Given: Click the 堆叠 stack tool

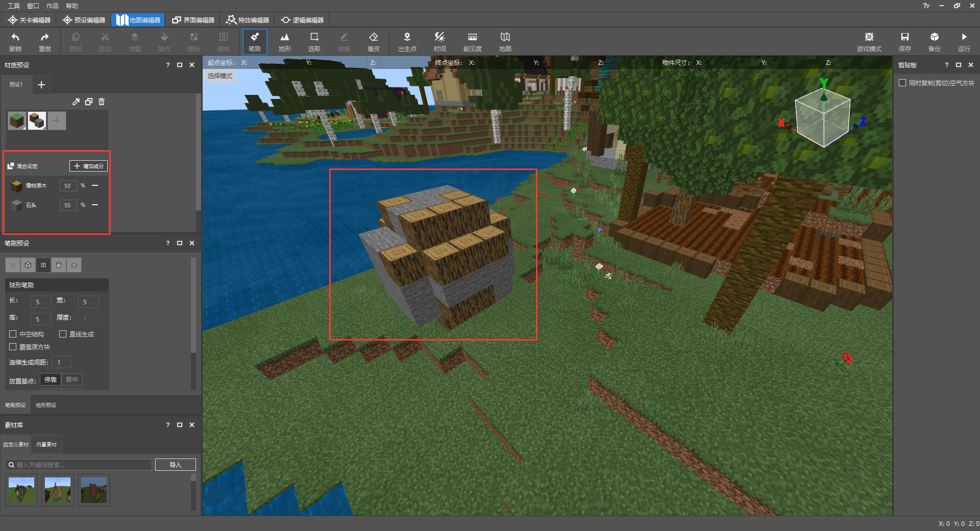Looking at the screenshot, I should click(x=135, y=41).
